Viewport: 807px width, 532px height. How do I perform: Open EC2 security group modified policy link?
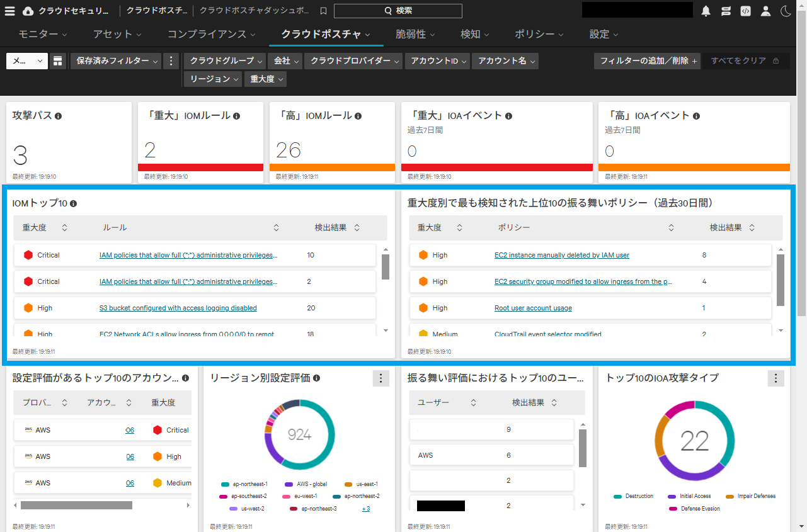pyautogui.click(x=583, y=281)
